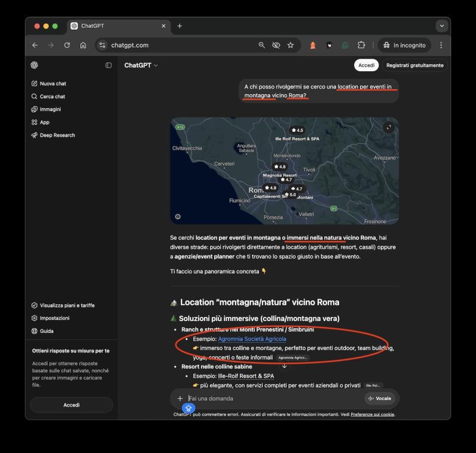The image size is (476, 453).
Task: Click Registrati gratuitamente button
Action: [x=414, y=65]
